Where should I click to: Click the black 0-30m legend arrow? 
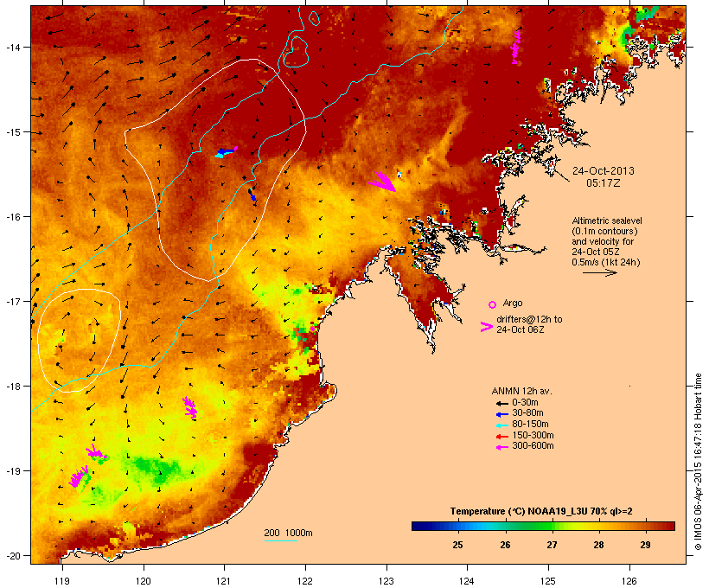coord(502,403)
